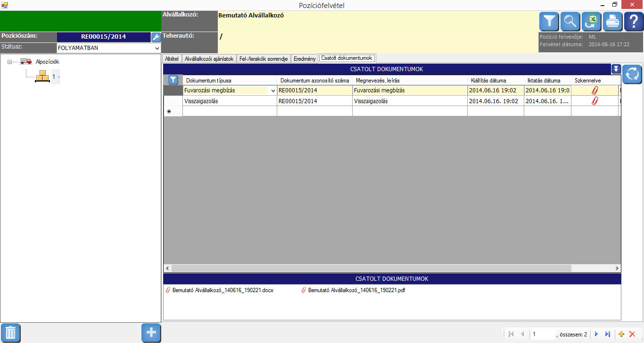Click the double-arrow collapse icon on panel header
The width and height of the screenshot is (644, 343).
616,69
